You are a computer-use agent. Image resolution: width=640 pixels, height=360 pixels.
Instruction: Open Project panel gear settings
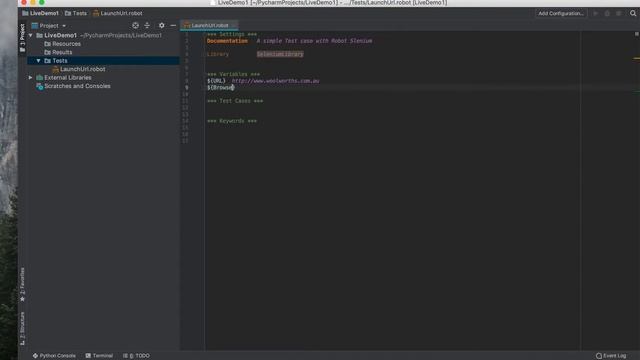point(162,25)
